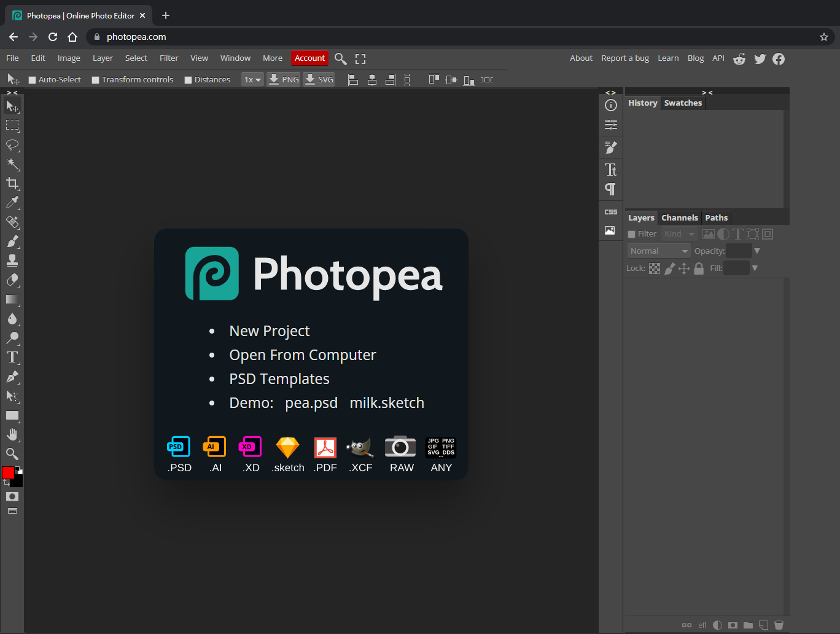The height and width of the screenshot is (634, 840).
Task: Toggle lock position cross-arrows icon
Action: [x=684, y=268]
